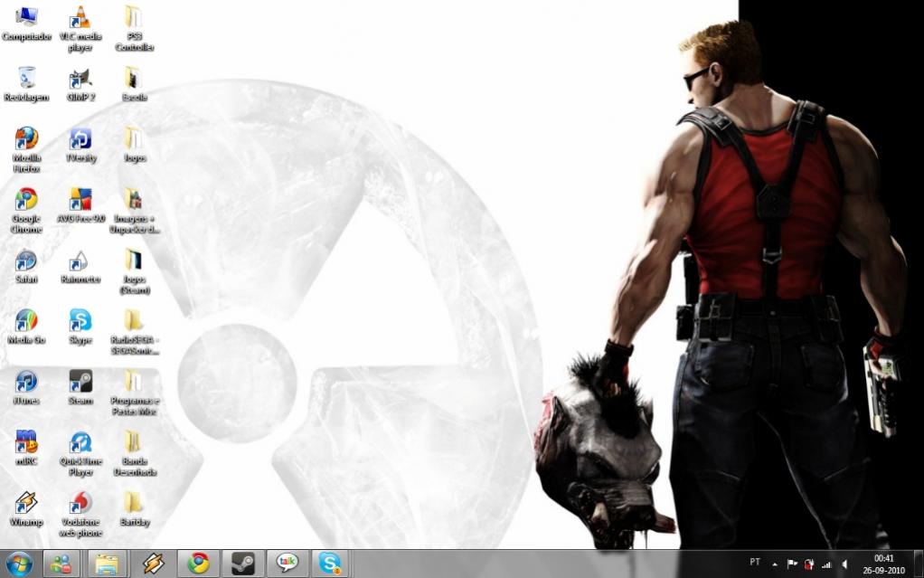Select the GIMP 2 desktop shortcut
The width and height of the screenshot is (924, 578).
tap(80, 84)
